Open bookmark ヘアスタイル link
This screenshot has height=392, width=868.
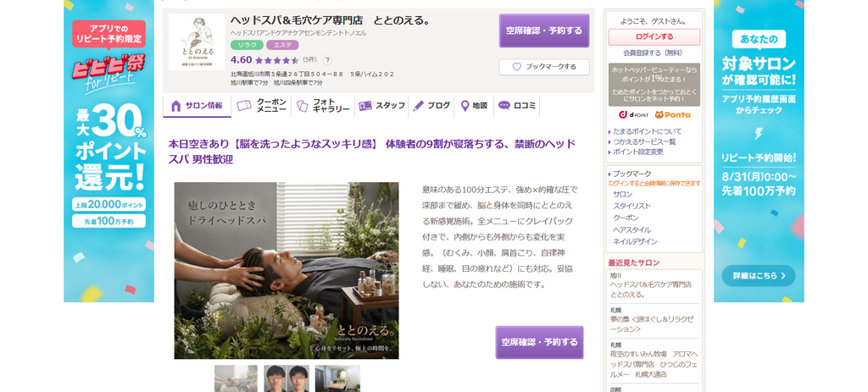pos(632,229)
